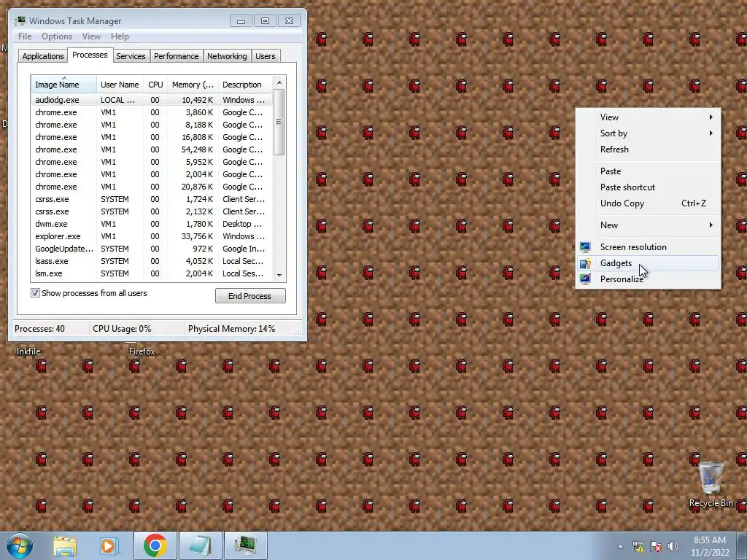The image size is (747, 560).
Task: Open Gadgets from context menu
Action: tap(649, 263)
